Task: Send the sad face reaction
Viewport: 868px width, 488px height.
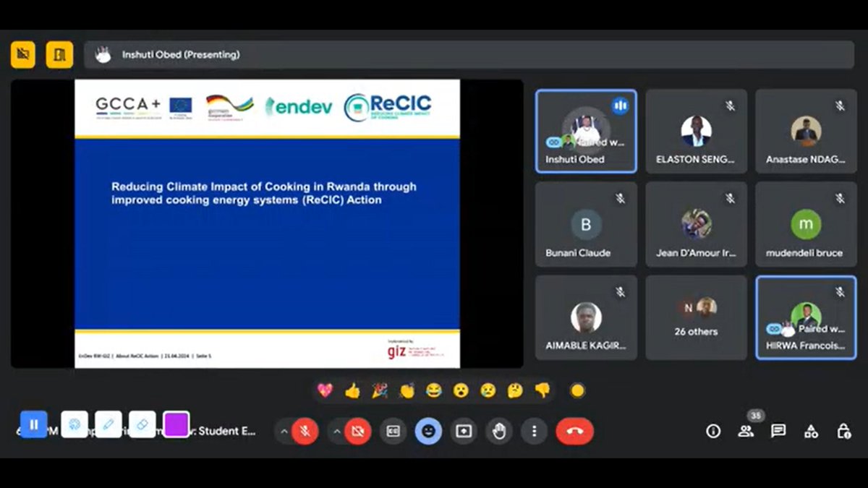Action: point(488,390)
